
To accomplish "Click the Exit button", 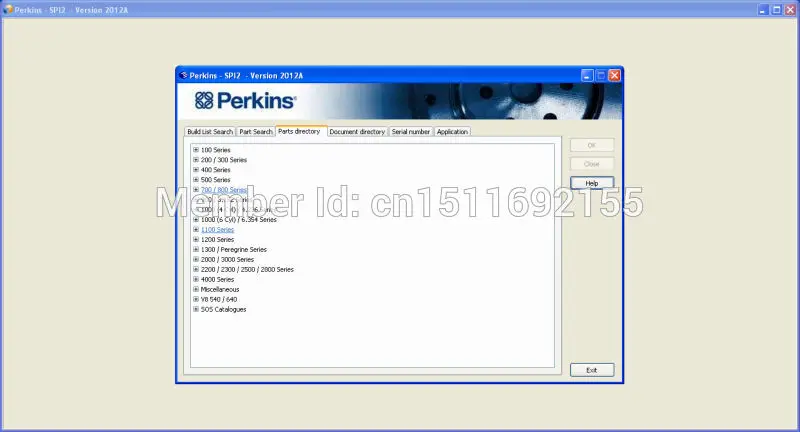I will [x=592, y=370].
